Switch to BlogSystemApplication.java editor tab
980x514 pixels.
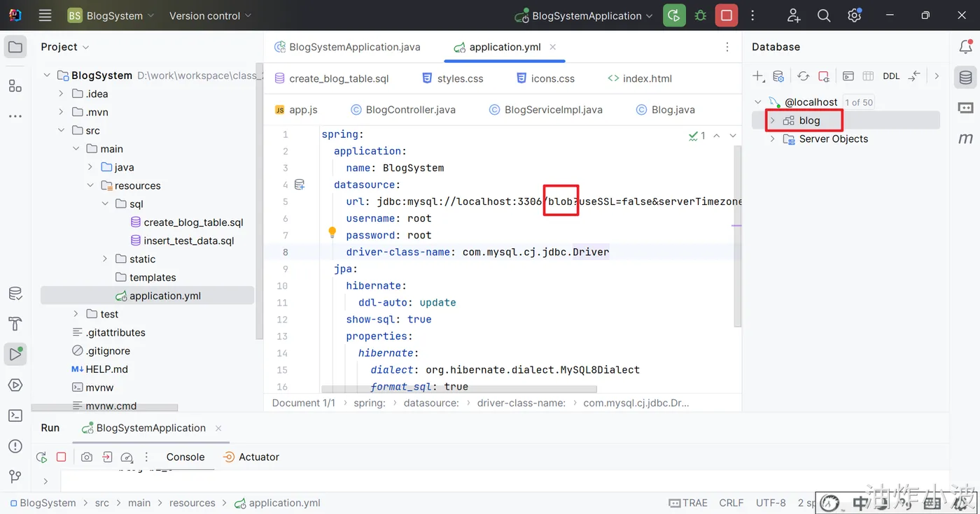coord(348,47)
